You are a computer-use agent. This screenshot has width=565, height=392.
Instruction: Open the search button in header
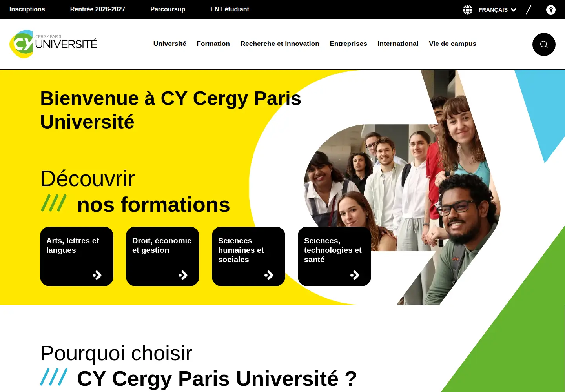tap(544, 44)
